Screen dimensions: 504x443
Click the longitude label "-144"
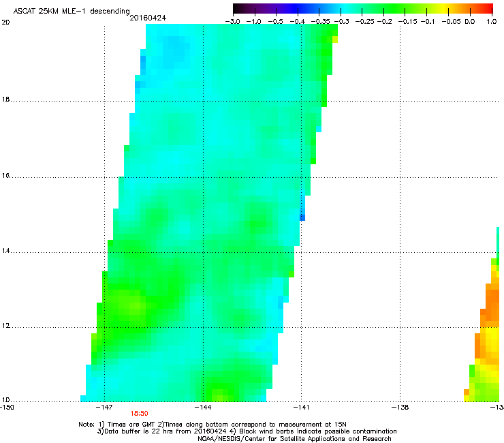click(x=202, y=408)
